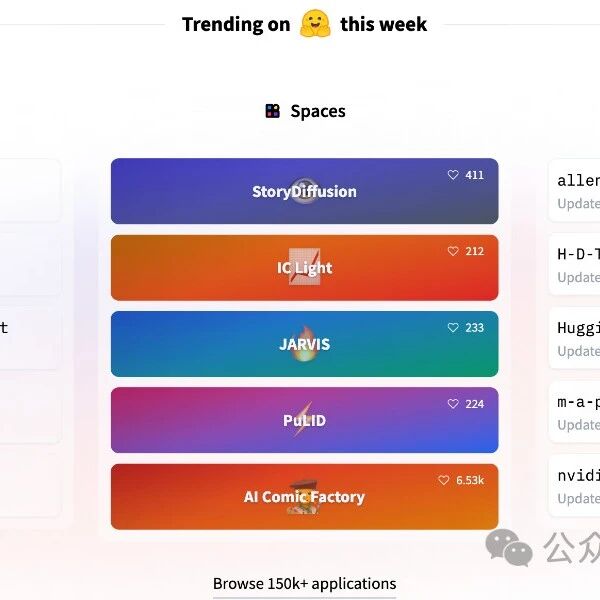This screenshot has height=600, width=600.
Task: Click the heart icon on IC Light
Action: pyautogui.click(x=453, y=251)
